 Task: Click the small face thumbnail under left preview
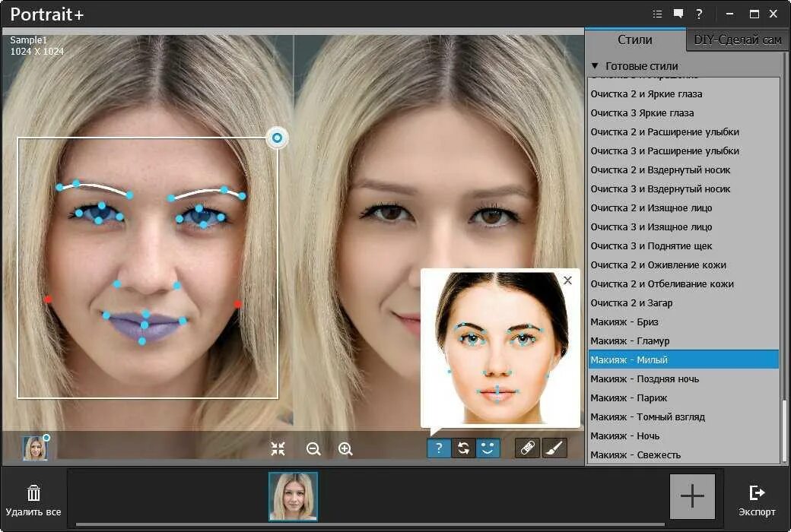(35, 448)
